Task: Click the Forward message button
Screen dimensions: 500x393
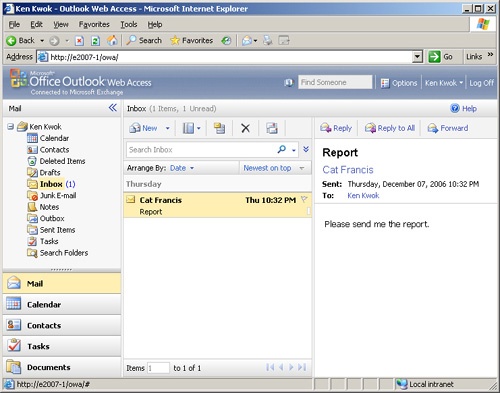Action: pos(448,128)
